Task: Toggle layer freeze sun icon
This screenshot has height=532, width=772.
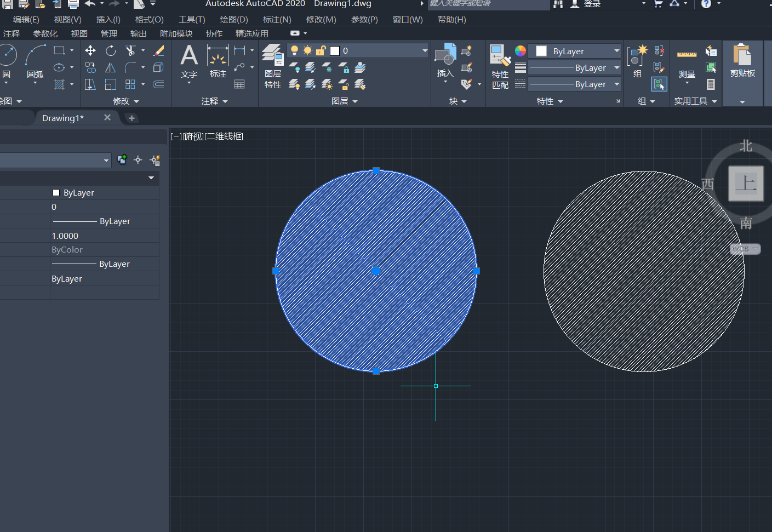Action: click(307, 51)
